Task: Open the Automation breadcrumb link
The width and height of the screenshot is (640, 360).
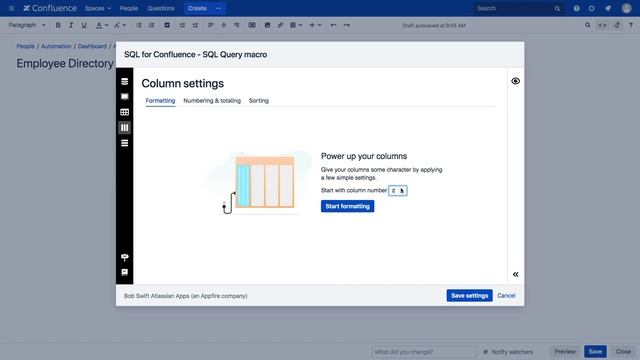Action: click(x=56, y=46)
